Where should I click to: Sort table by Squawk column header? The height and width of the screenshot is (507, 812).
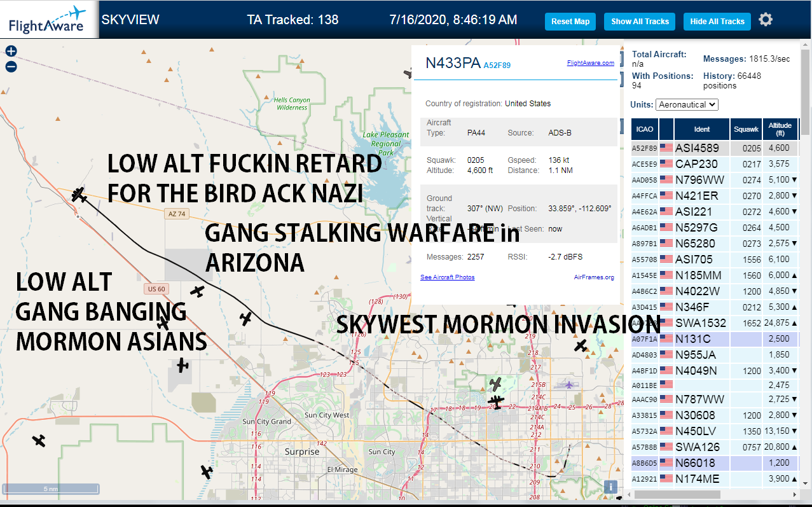pos(746,129)
